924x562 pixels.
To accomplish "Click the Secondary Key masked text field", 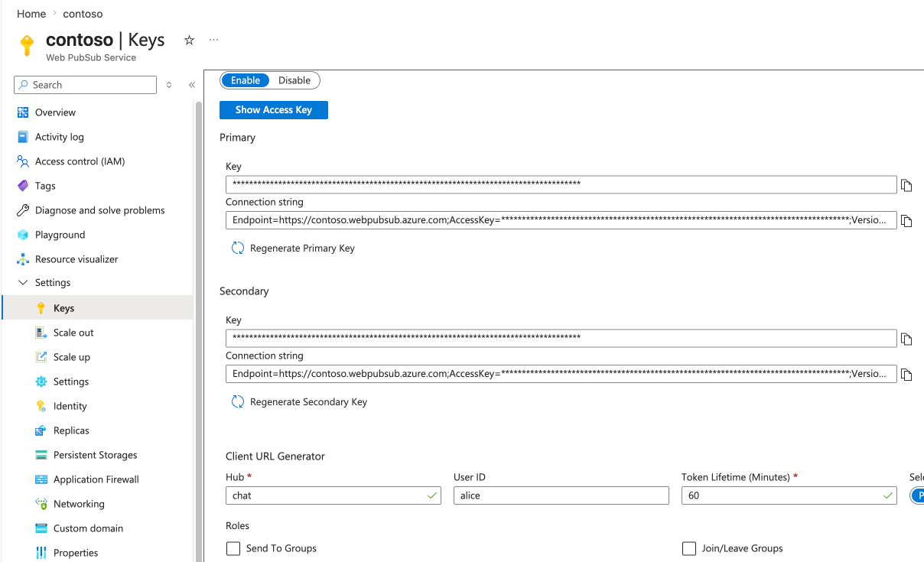I will point(561,338).
